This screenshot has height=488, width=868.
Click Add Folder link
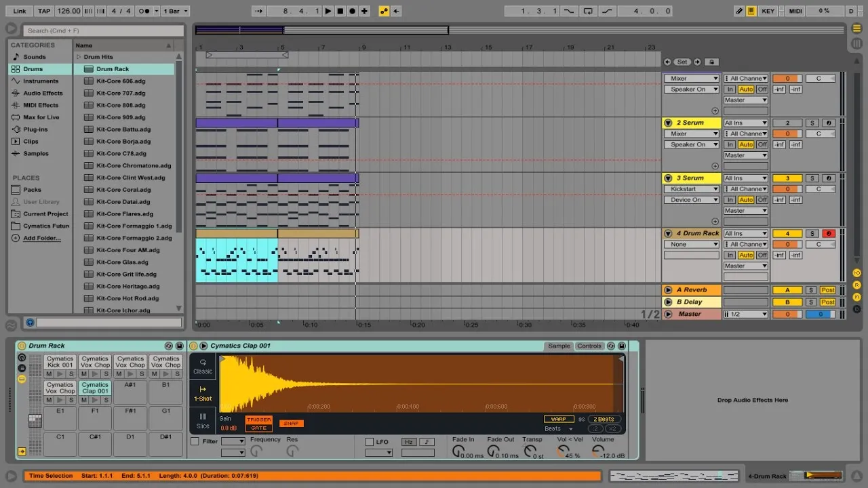(x=42, y=238)
